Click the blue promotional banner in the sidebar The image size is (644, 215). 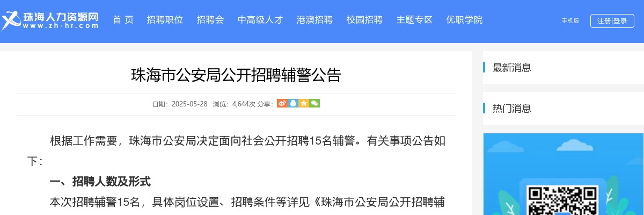click(563, 174)
